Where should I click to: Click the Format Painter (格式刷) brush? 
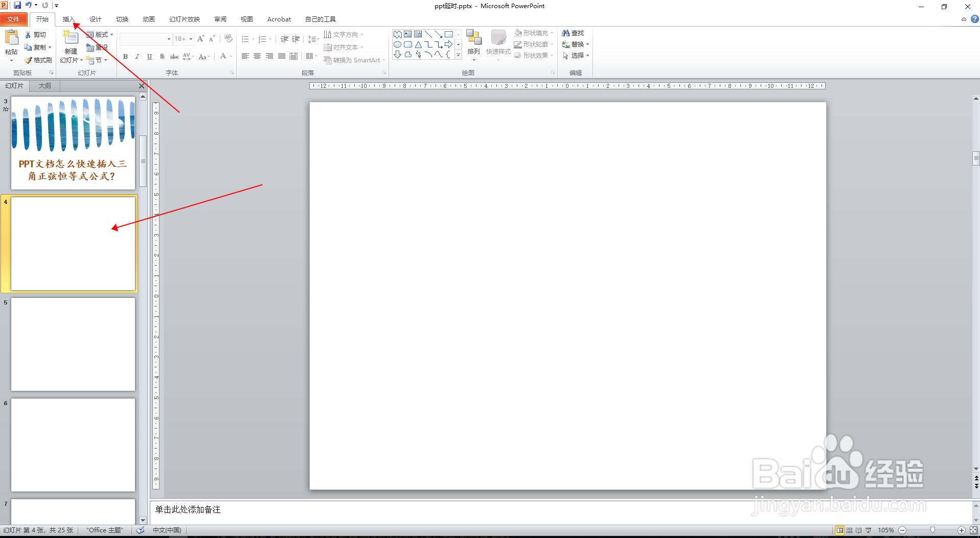(38, 60)
